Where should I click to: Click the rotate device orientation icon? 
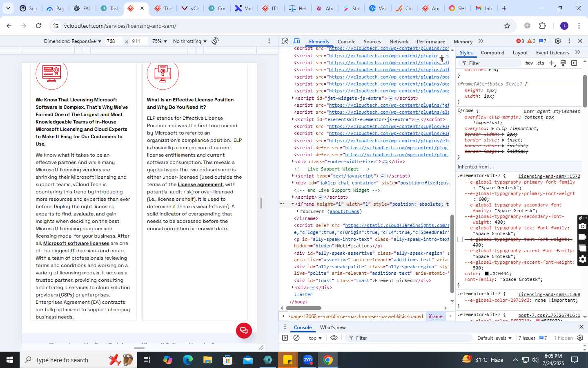point(215,41)
